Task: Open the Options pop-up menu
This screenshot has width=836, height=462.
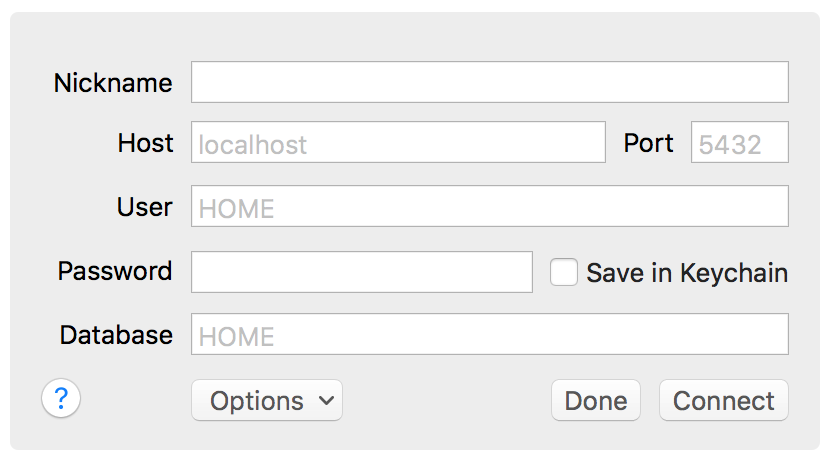Action: (267, 400)
